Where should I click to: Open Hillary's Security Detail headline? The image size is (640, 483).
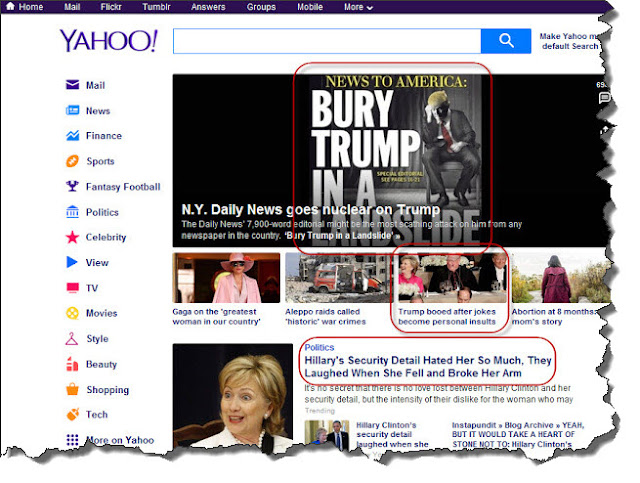pyautogui.click(x=428, y=367)
